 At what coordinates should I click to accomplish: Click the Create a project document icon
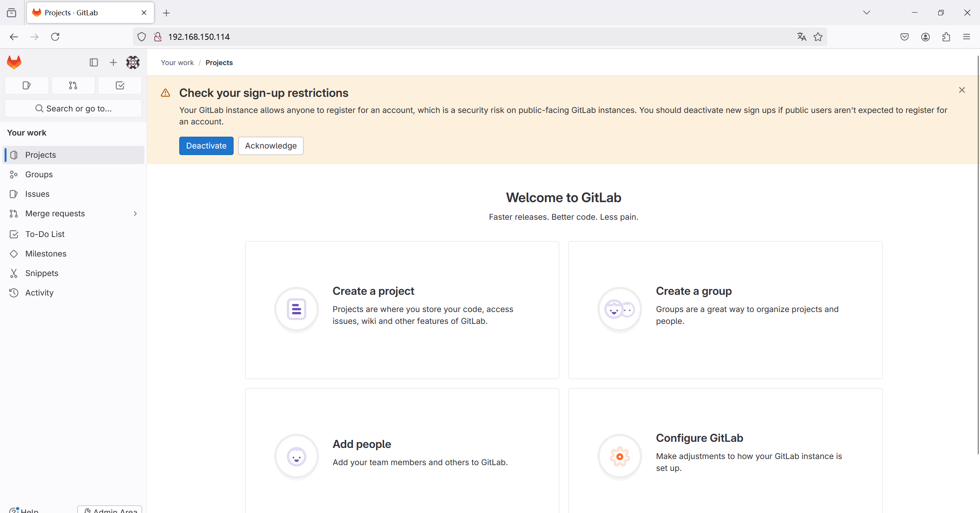tap(296, 309)
